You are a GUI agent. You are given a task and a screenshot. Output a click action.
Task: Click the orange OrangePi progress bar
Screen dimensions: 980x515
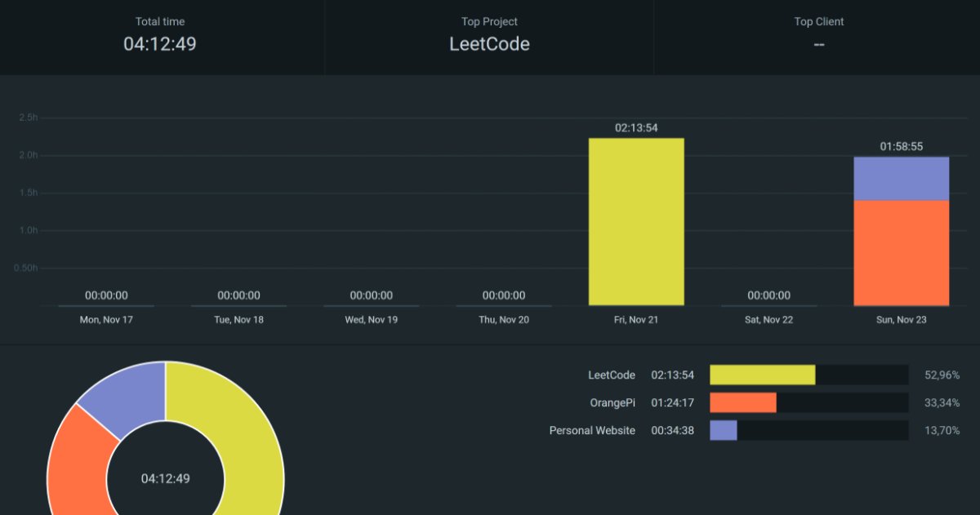point(742,402)
